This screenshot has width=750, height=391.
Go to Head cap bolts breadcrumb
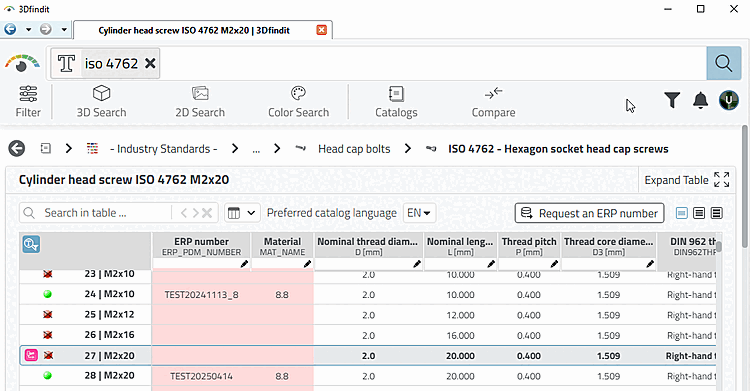click(x=354, y=149)
